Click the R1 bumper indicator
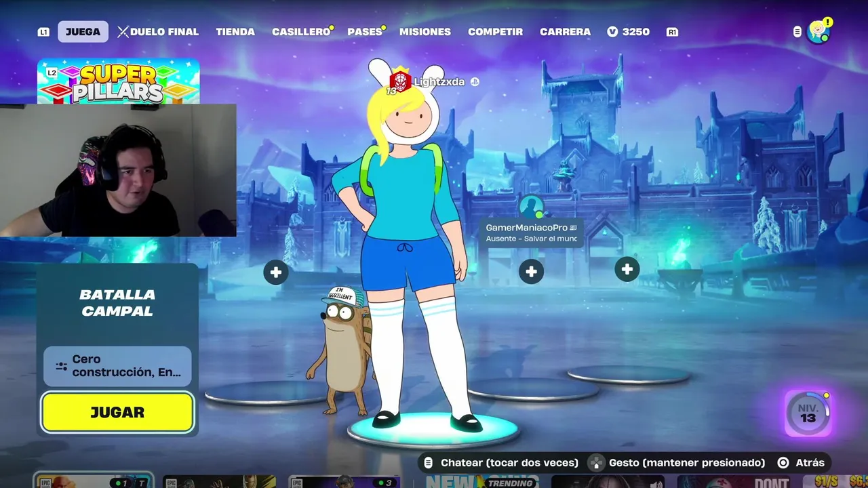Screen dimensions: 868x488 point(672,32)
